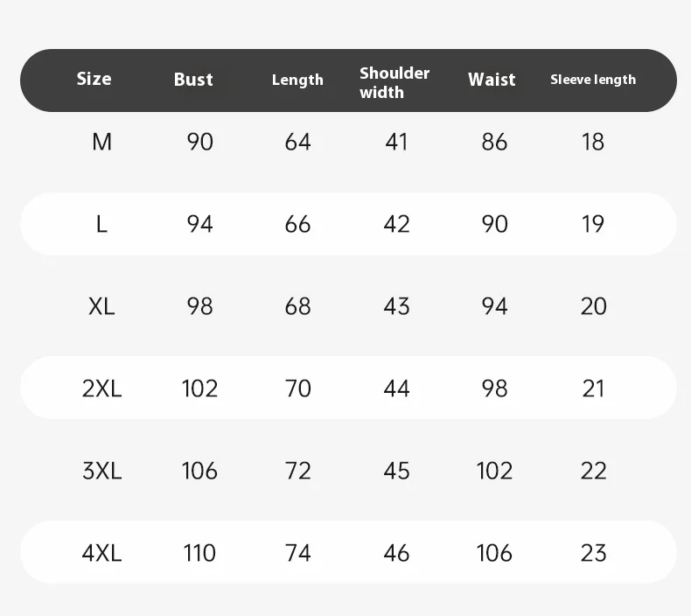Select the Bust column header
The image size is (691, 616).
coord(193,80)
